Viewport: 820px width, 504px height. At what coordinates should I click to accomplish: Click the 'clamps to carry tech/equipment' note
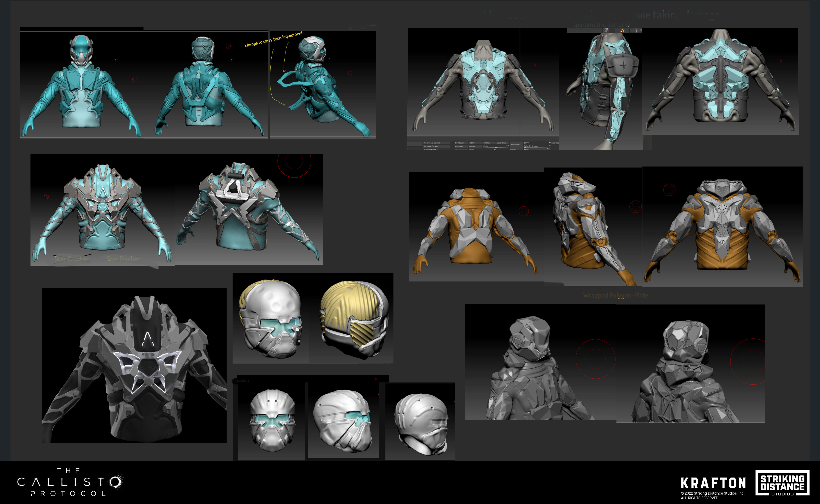click(x=274, y=39)
